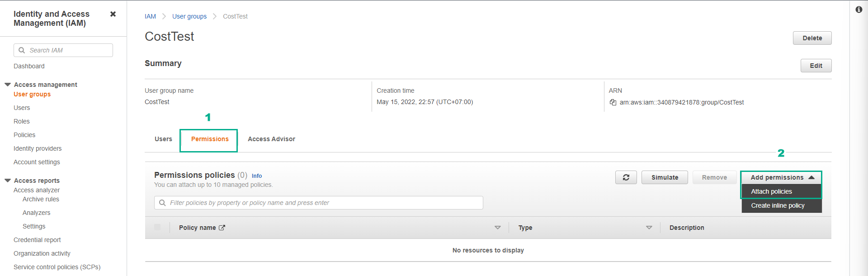Select User groups in the sidebar
The height and width of the screenshot is (276, 868).
click(32, 94)
